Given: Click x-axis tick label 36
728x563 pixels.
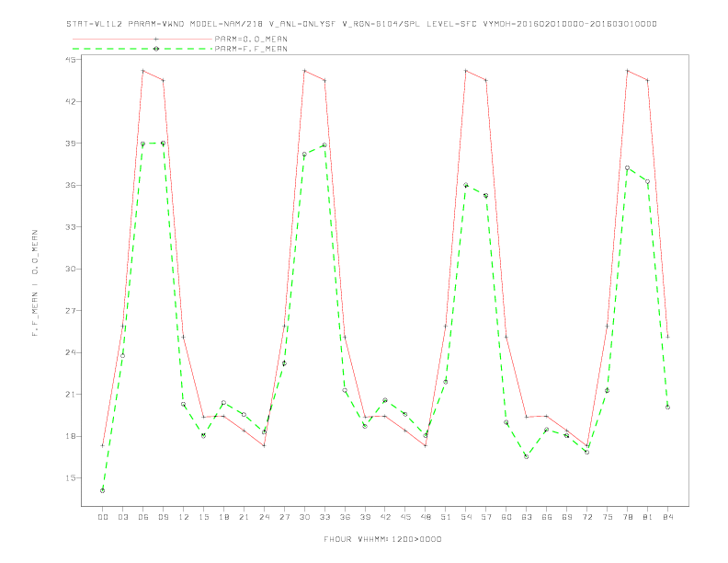Looking at the screenshot, I should (345, 517).
